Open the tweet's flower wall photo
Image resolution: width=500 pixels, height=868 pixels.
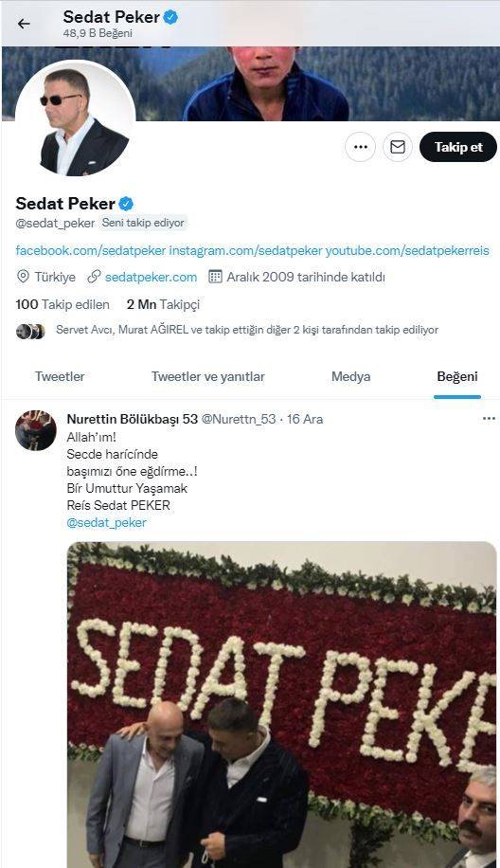point(282,704)
